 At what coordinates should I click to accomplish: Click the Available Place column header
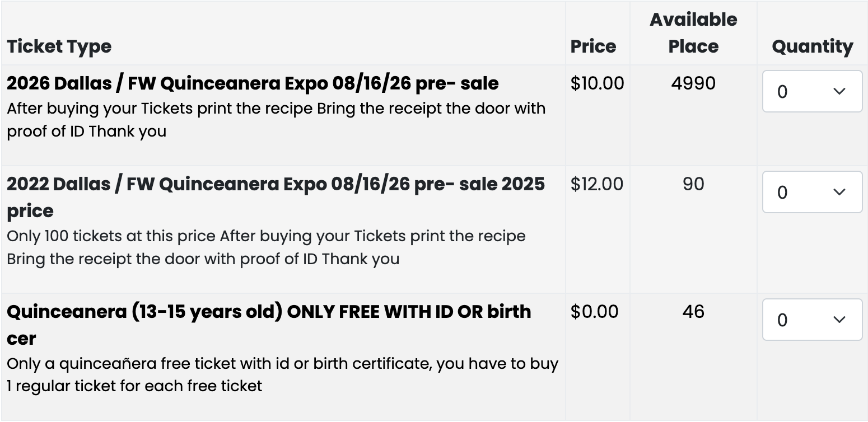693,32
